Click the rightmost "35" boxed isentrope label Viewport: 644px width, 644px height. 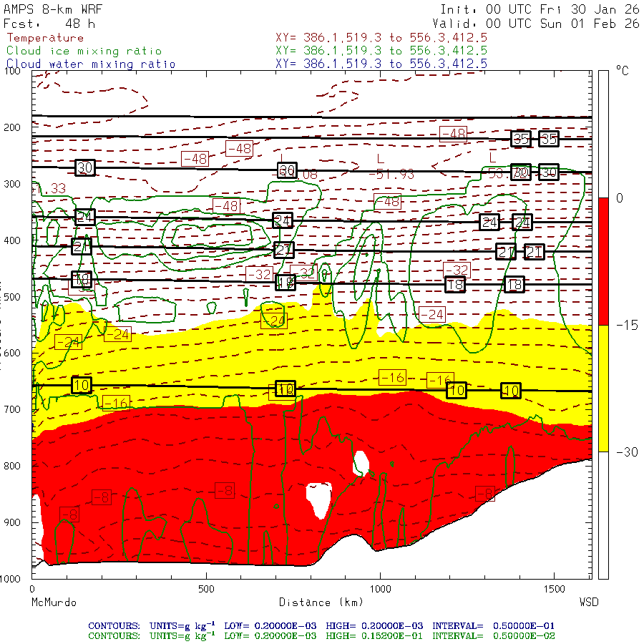pyautogui.click(x=549, y=139)
